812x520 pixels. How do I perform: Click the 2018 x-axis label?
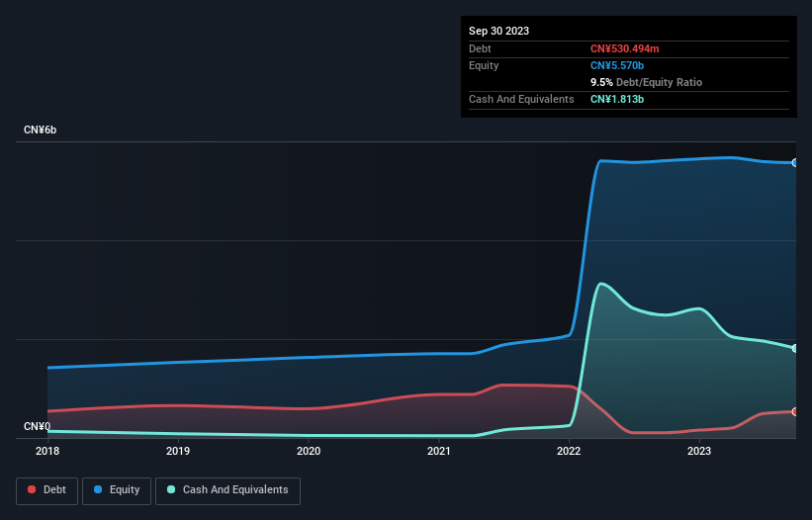coord(47,451)
